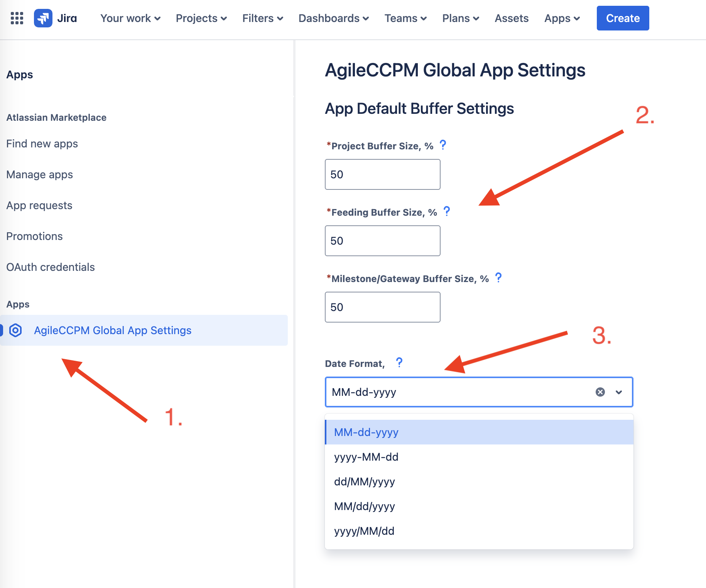
Task: Click the AgileCCPM hexagon sidebar icon
Action: 15,330
